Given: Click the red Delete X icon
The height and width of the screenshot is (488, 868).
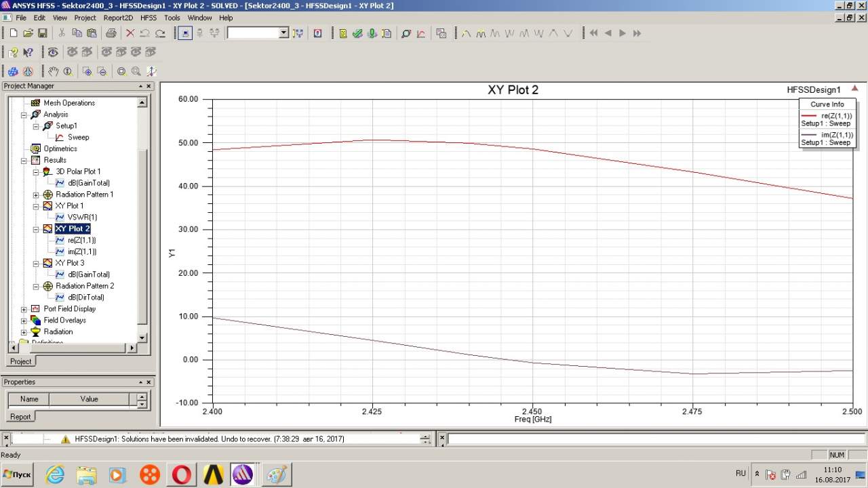Looking at the screenshot, I should [130, 33].
